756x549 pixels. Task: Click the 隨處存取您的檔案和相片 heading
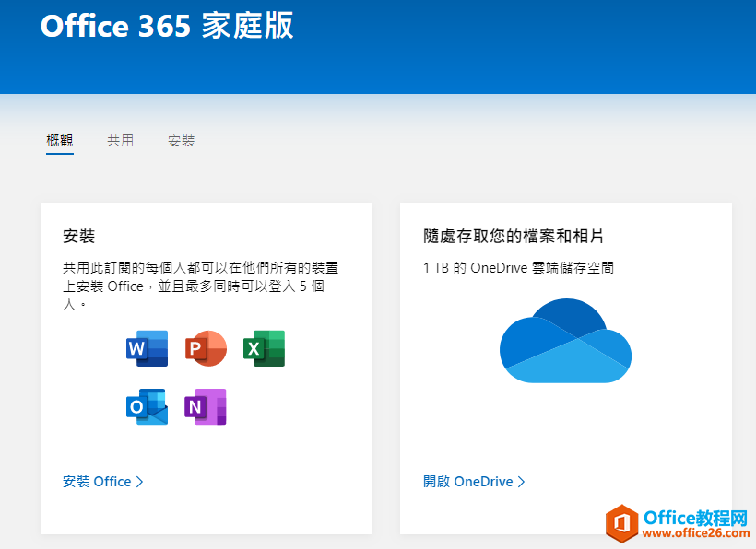point(514,237)
